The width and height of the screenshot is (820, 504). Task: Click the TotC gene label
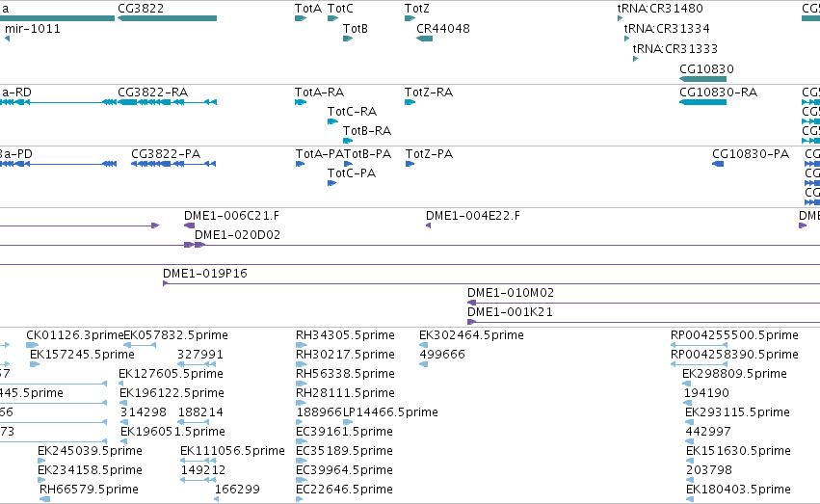340,9
